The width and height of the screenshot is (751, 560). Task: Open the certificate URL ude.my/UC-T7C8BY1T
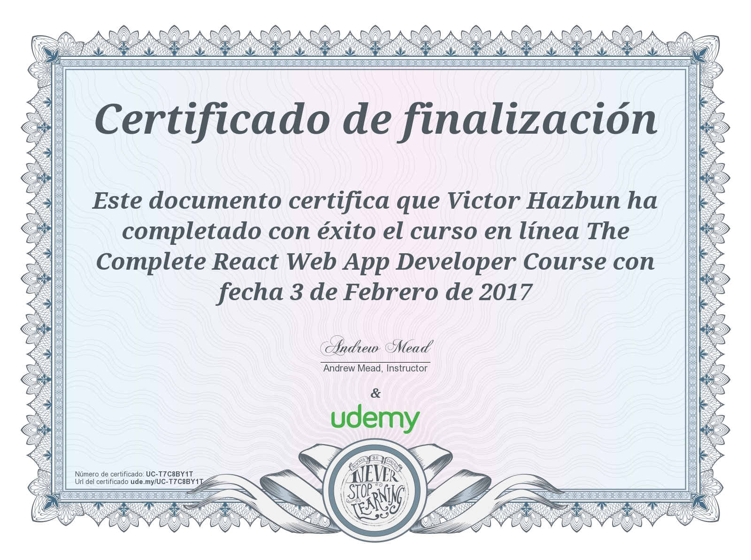[167, 482]
